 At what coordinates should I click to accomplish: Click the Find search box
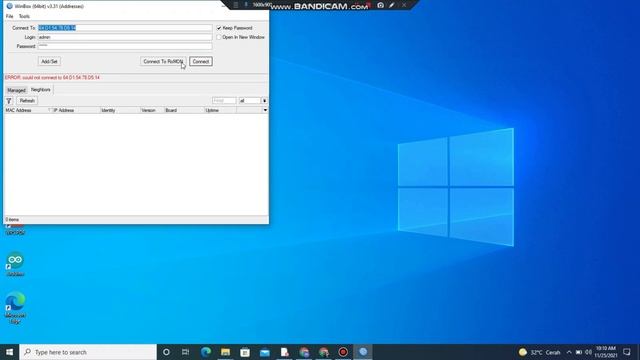pos(224,101)
